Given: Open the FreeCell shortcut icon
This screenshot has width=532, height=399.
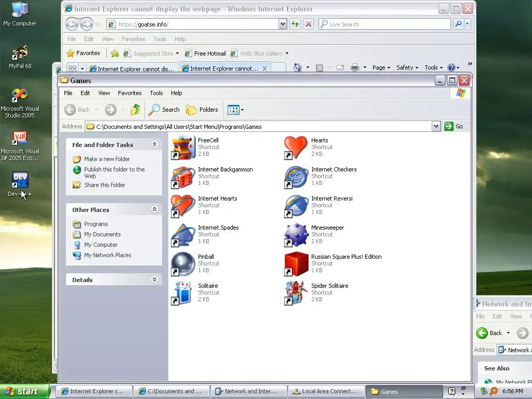Looking at the screenshot, I should pos(183,147).
